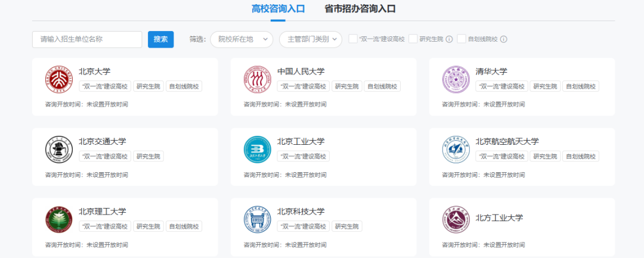Screen dimensions: 644x258
Task: Click the Peking University (北京大学) logo
Action: pos(58,79)
